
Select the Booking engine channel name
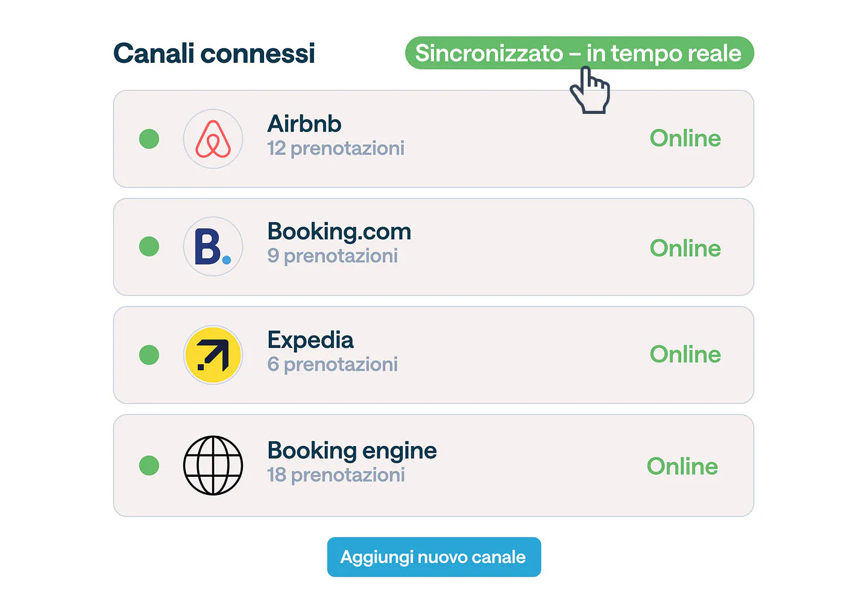[352, 450]
